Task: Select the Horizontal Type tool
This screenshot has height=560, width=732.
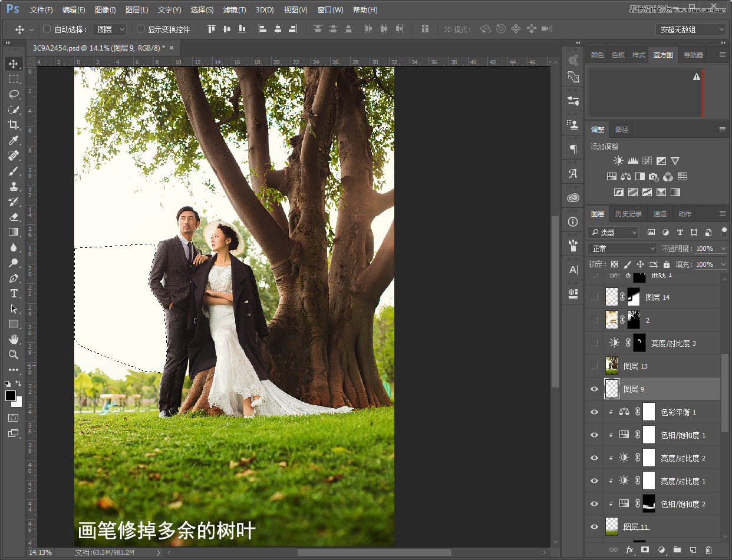Action: (x=13, y=293)
